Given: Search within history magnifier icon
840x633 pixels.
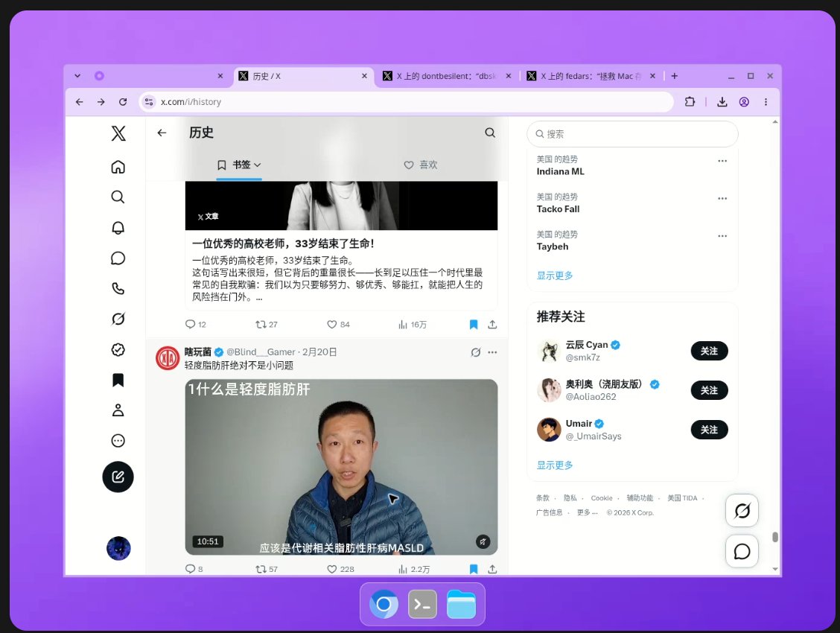Looking at the screenshot, I should 490,133.
